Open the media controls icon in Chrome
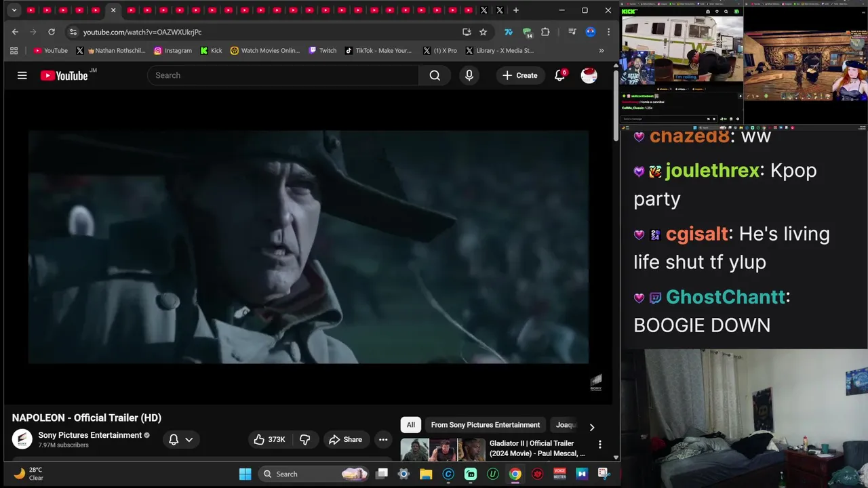 (x=572, y=32)
